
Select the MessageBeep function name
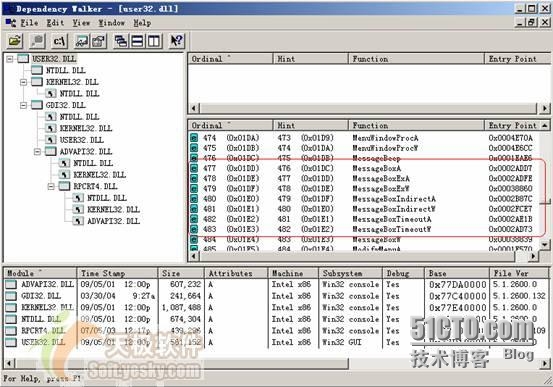coord(376,158)
